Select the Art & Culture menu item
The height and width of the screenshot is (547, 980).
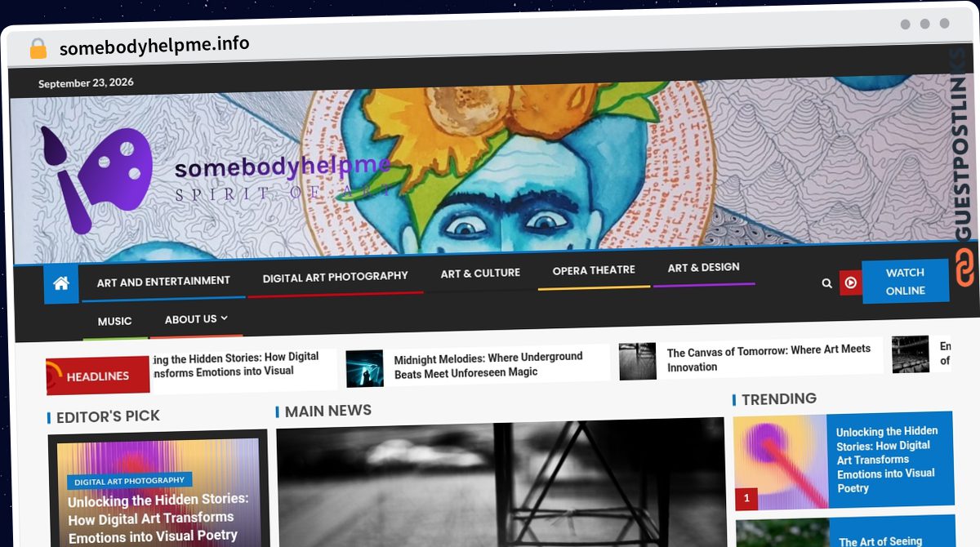(480, 273)
